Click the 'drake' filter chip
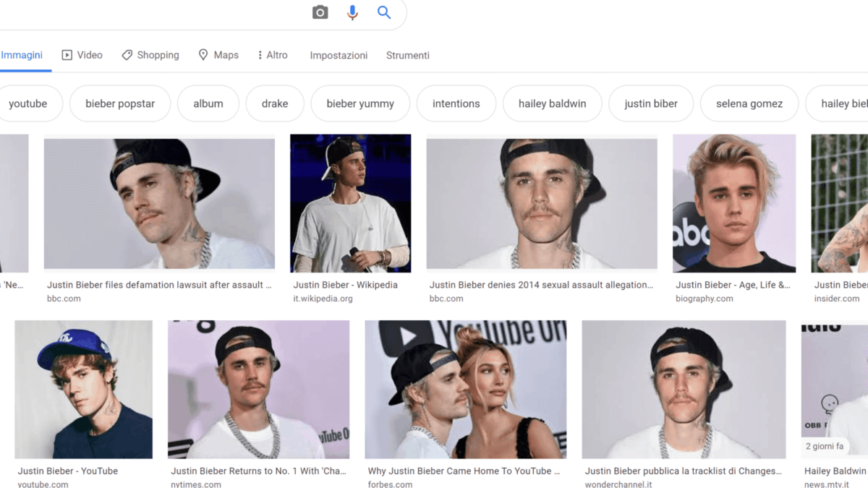 (275, 103)
